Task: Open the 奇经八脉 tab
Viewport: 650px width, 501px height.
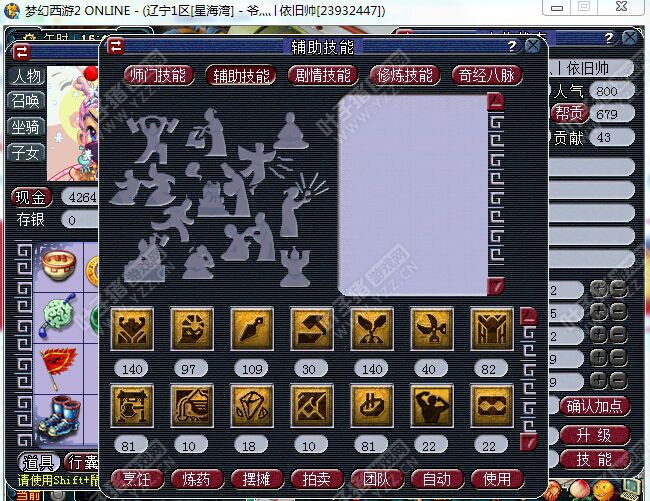Action: point(487,76)
